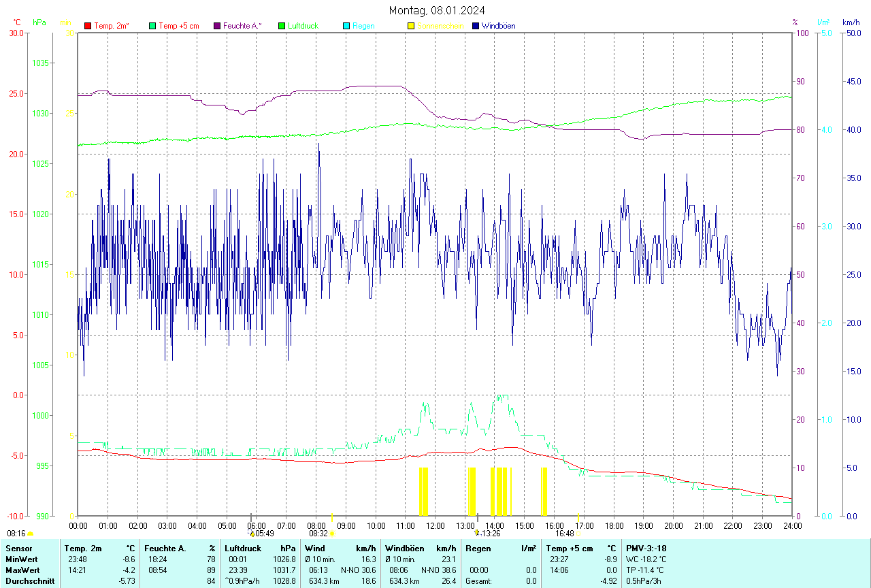
Task: Click the Durchschnitt row label
Action: [x=30, y=581]
